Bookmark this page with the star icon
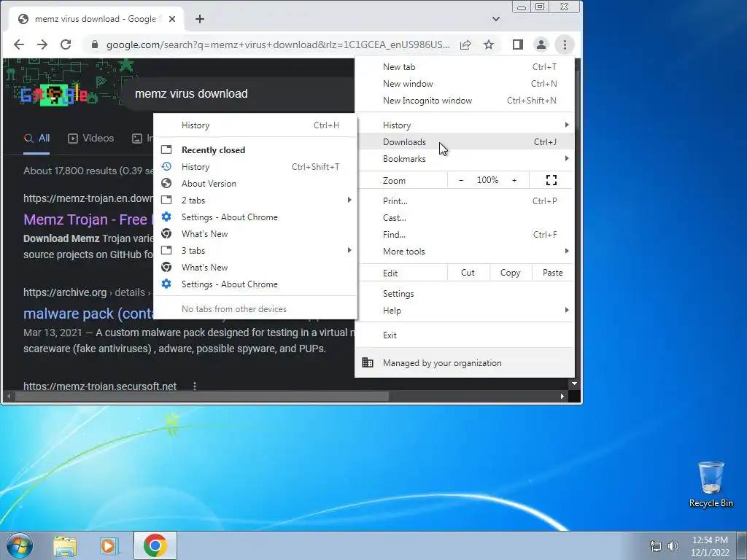The height and width of the screenshot is (560, 747). click(x=489, y=44)
